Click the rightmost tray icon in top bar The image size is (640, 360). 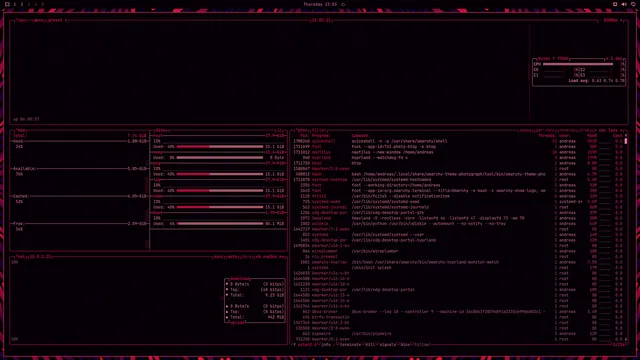coord(633,4)
